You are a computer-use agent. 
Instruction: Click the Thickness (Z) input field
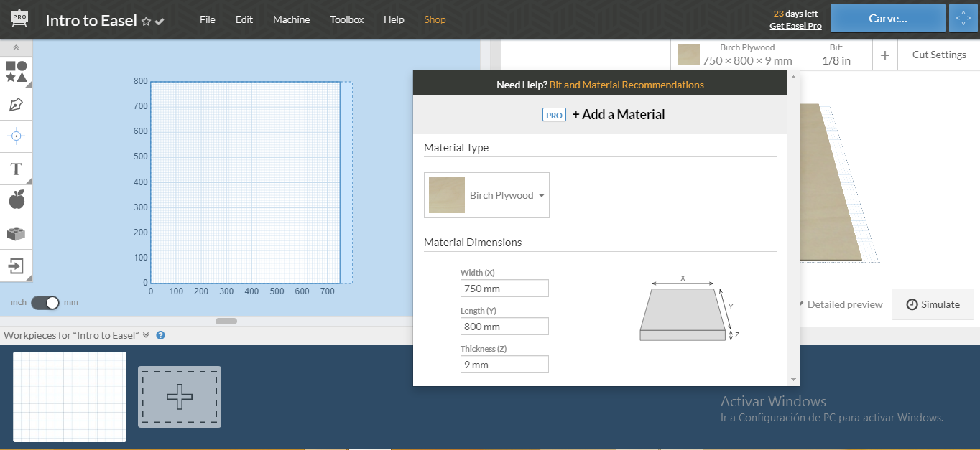[x=504, y=365]
